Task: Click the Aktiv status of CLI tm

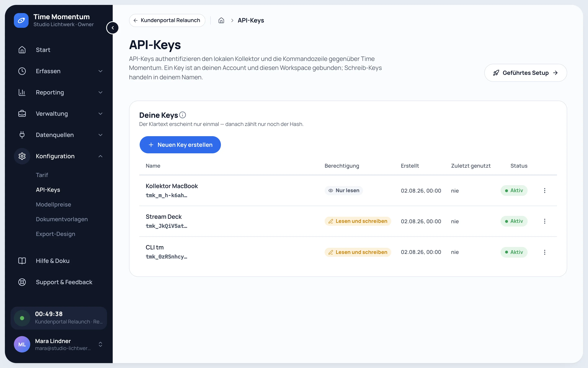Action: pos(514,252)
